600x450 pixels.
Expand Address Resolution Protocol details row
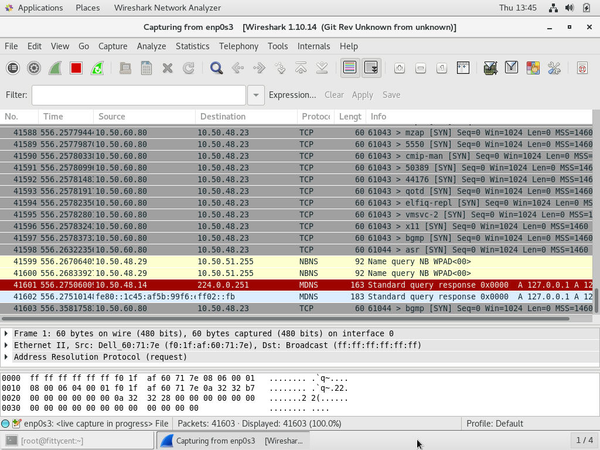point(6,357)
